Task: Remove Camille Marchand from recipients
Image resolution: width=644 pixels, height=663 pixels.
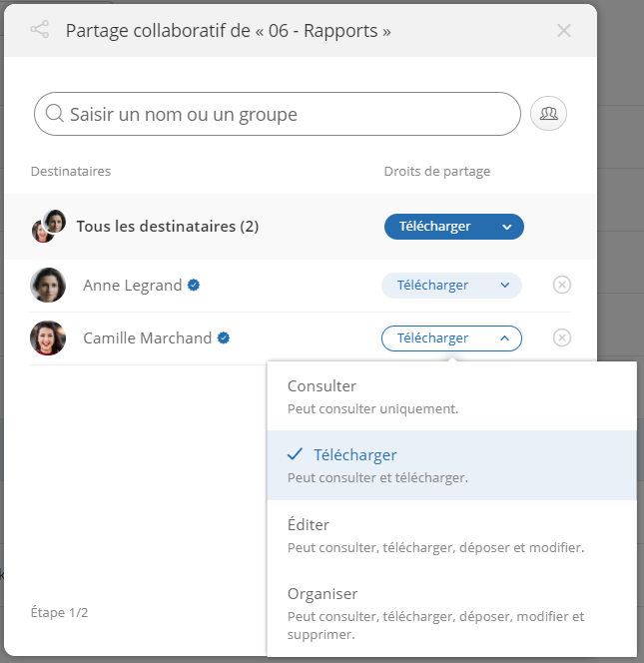Action: (x=561, y=337)
